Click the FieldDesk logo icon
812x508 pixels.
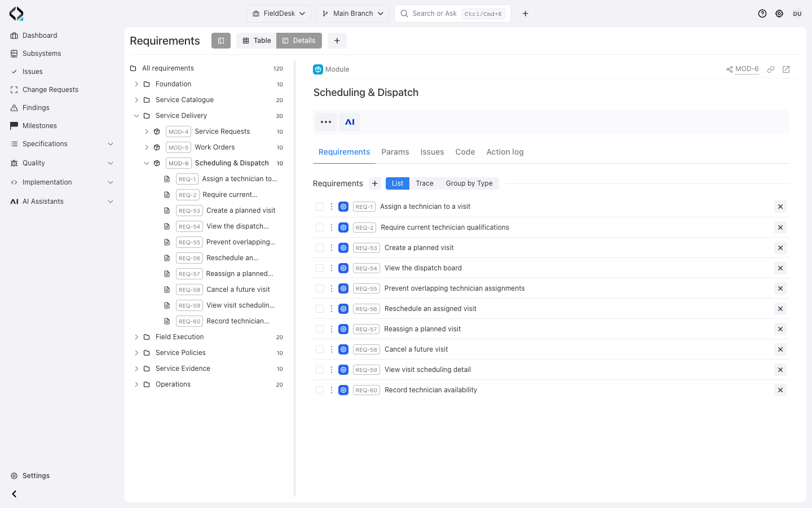point(16,14)
